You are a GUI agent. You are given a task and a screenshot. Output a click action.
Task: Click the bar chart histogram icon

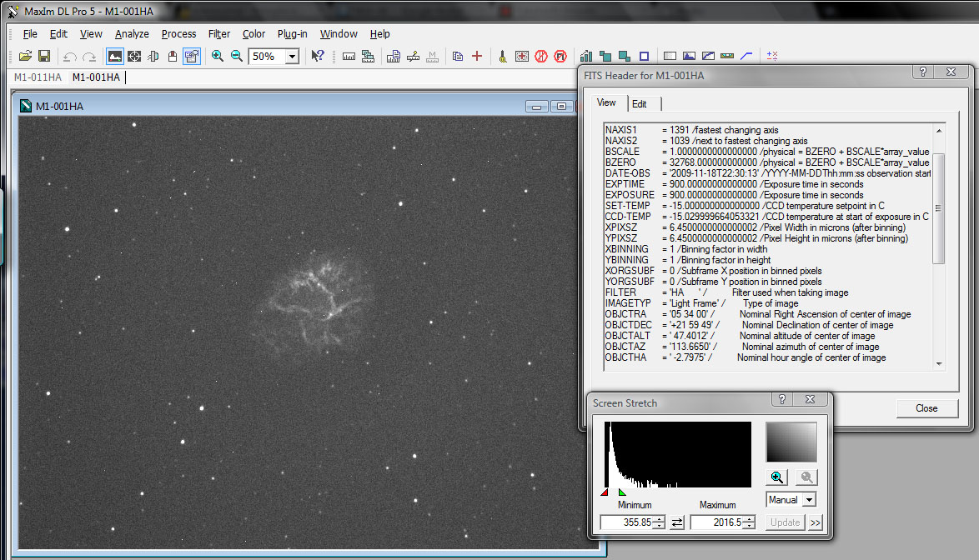tap(585, 56)
